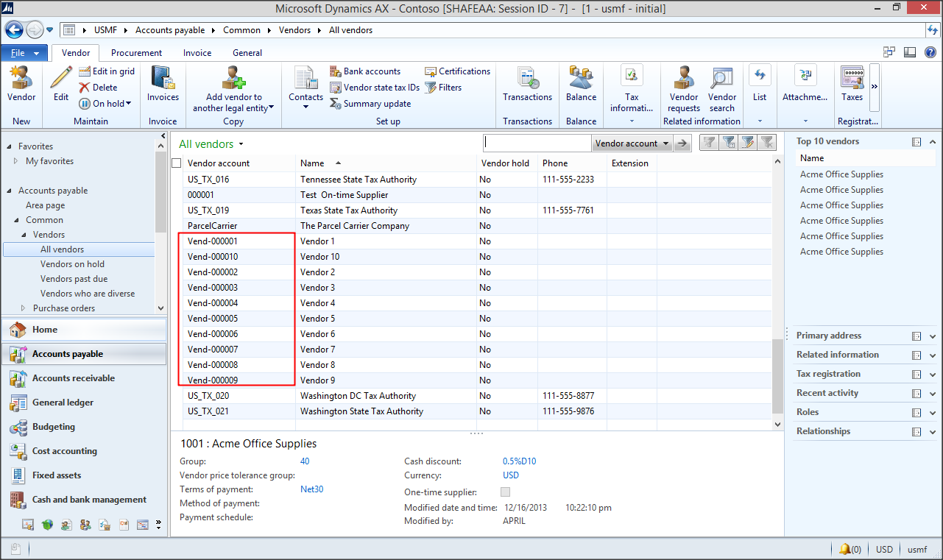The height and width of the screenshot is (560, 943).
Task: Open Vendor requests
Action: click(684, 89)
